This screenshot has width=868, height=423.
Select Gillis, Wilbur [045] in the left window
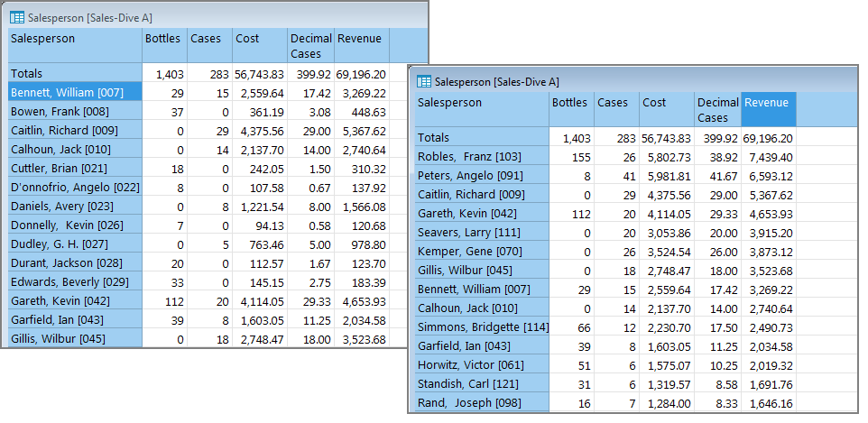(x=75, y=338)
